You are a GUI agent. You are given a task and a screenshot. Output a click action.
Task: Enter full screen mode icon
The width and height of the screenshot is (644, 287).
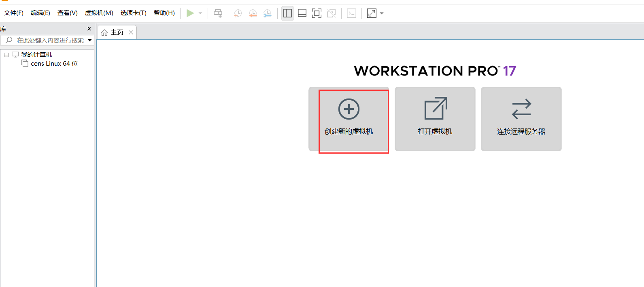click(x=317, y=13)
